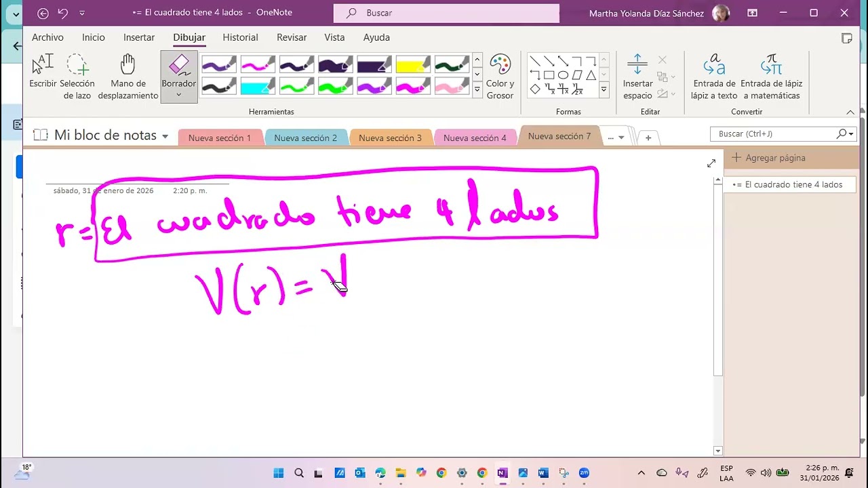This screenshot has width=868, height=488.
Task: Select the dark green pen
Action: tap(452, 65)
